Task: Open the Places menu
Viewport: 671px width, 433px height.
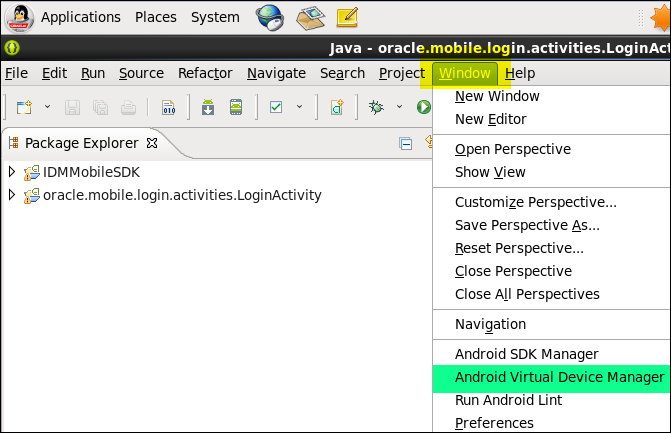Action: click(156, 18)
